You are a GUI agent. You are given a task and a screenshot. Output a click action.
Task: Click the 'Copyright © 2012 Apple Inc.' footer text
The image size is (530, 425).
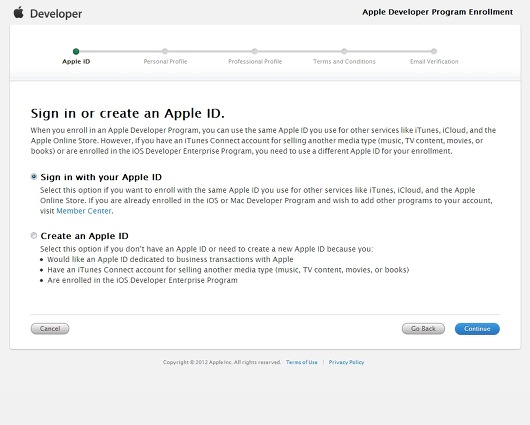pos(222,362)
